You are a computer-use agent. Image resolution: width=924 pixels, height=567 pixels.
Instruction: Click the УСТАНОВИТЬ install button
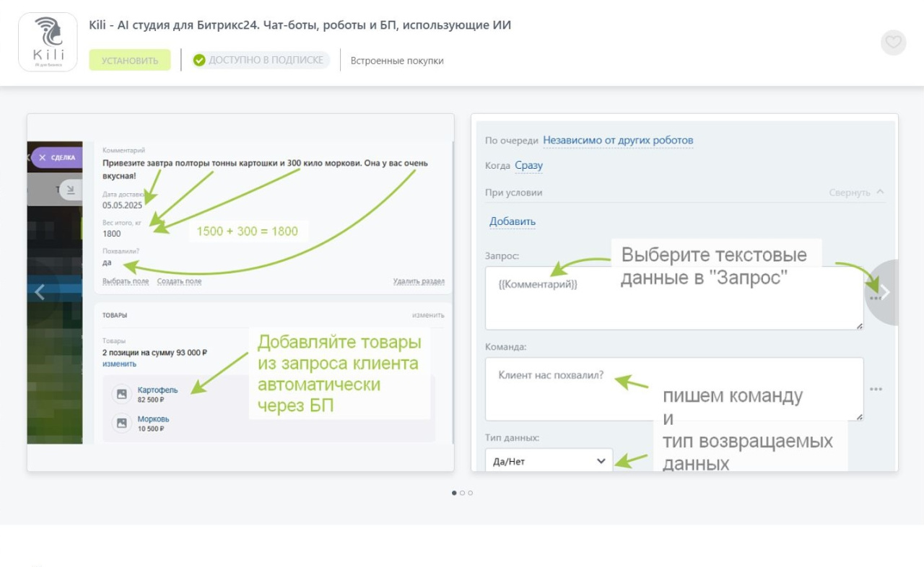(x=130, y=60)
